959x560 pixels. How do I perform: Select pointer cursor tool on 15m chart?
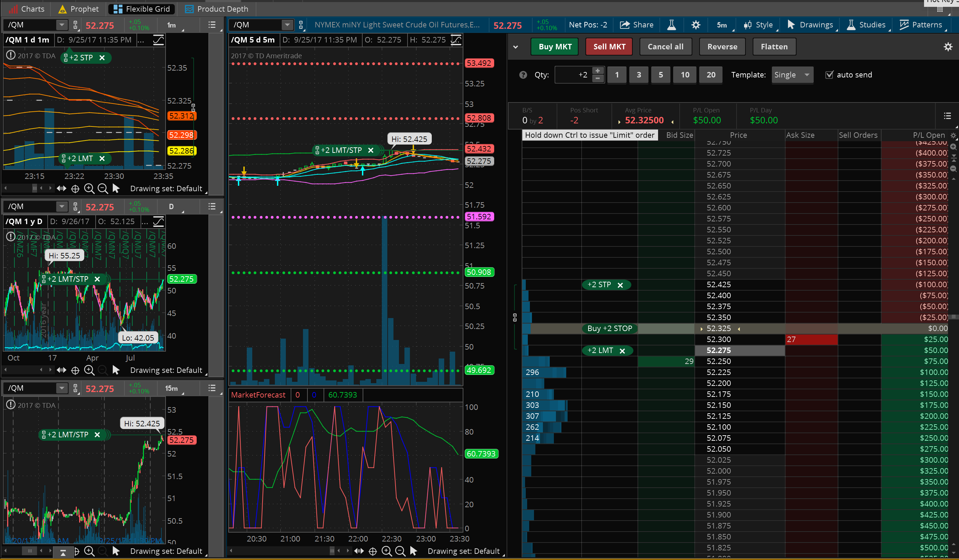[116, 551]
